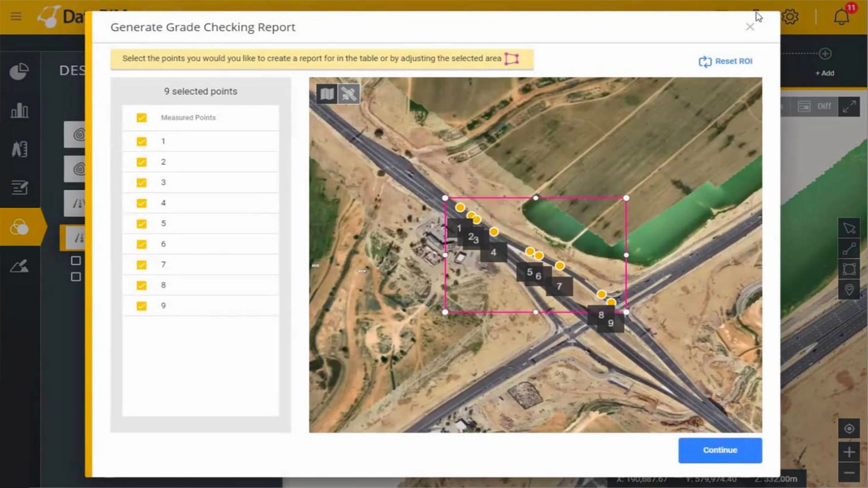Open the drawings sidebar icon below bar chart
Viewport: 868px width, 488px height.
coord(19,149)
